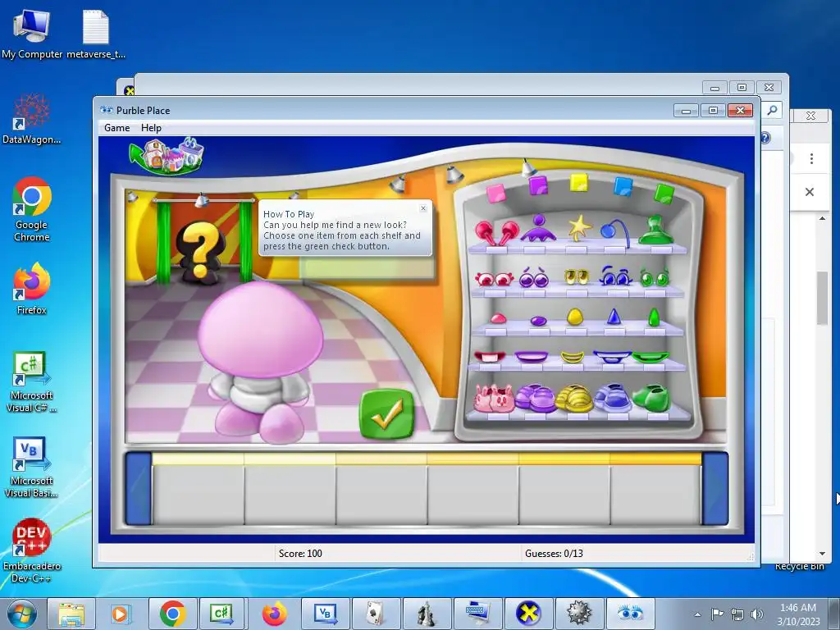This screenshot has width=840, height=630.
Task: Choose the green eyes
Action: point(655,277)
